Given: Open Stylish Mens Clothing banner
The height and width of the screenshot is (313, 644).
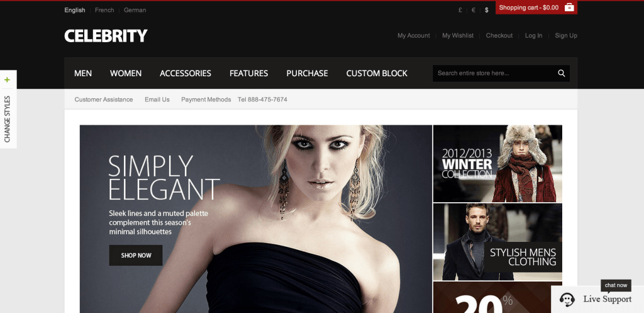Looking at the screenshot, I should (497, 242).
